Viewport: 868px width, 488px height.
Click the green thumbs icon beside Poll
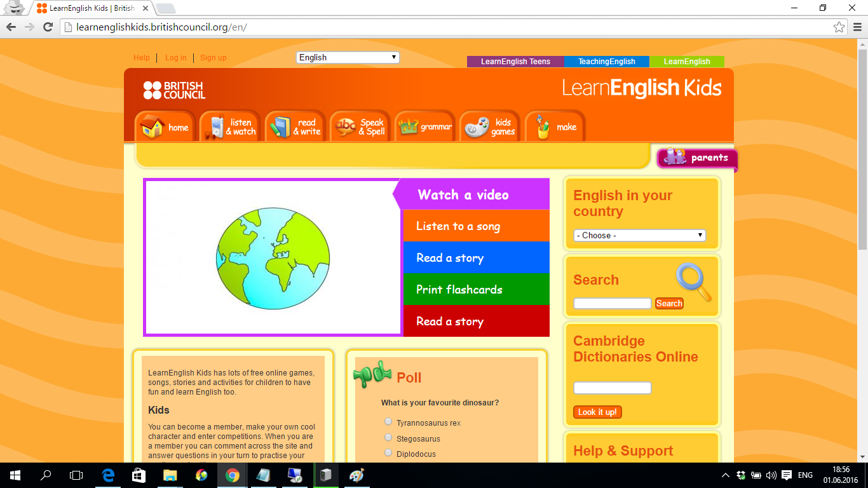click(372, 374)
